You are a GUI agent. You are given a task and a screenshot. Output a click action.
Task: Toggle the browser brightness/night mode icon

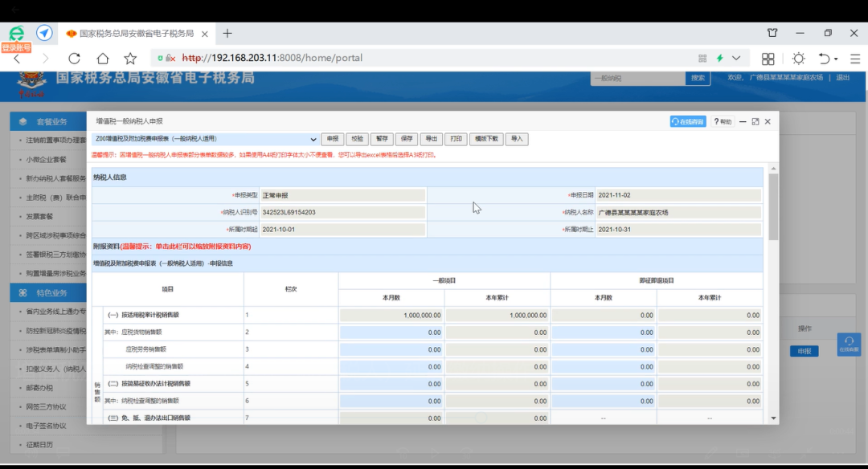798,58
